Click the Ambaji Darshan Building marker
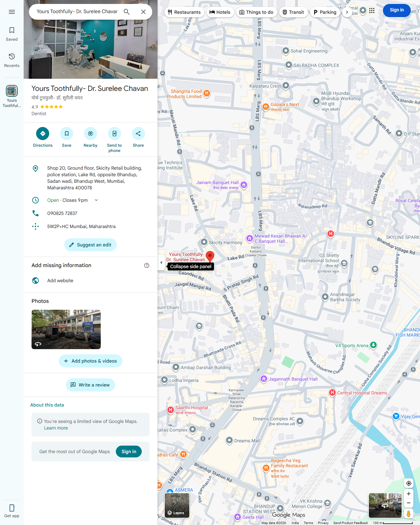The height and width of the screenshot is (525, 420). 176,367
